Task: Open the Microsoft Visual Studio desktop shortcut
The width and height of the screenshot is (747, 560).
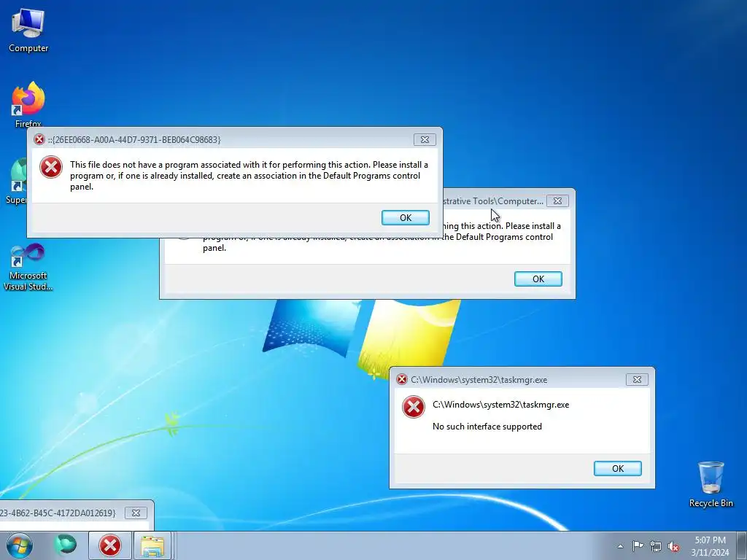Action: tap(28, 267)
